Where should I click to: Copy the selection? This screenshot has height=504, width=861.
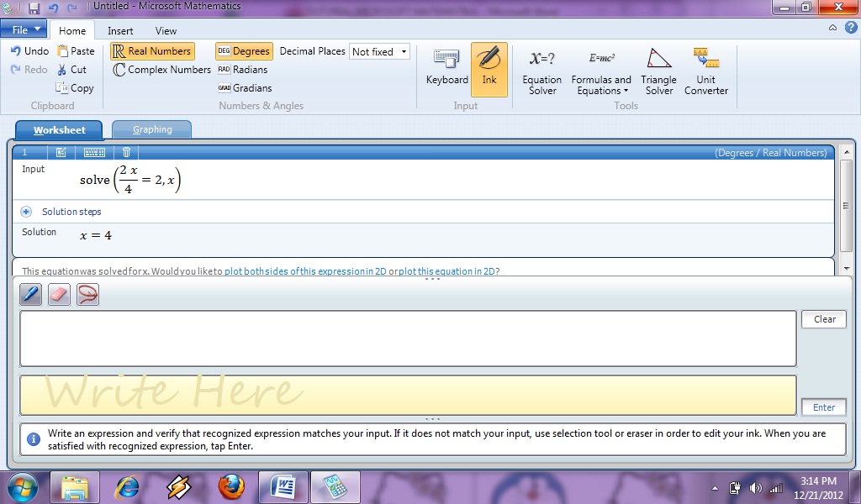75,87
